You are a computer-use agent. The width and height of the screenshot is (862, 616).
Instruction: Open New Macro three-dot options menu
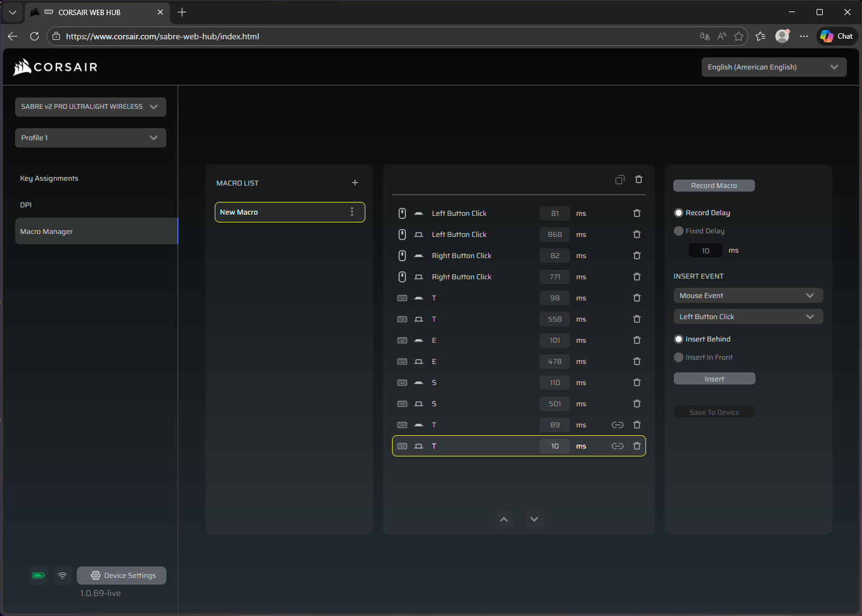(352, 212)
